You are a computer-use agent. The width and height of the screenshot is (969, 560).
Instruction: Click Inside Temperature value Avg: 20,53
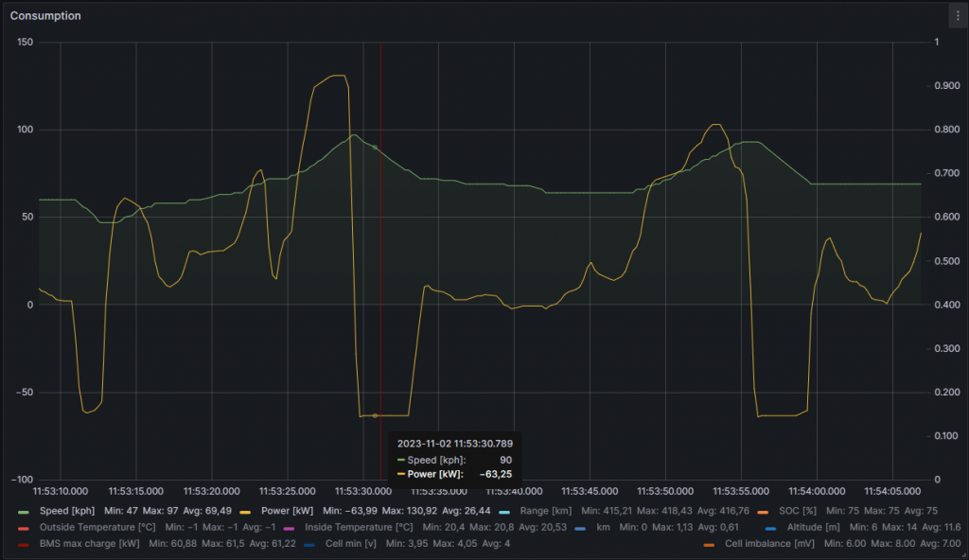tap(542, 527)
